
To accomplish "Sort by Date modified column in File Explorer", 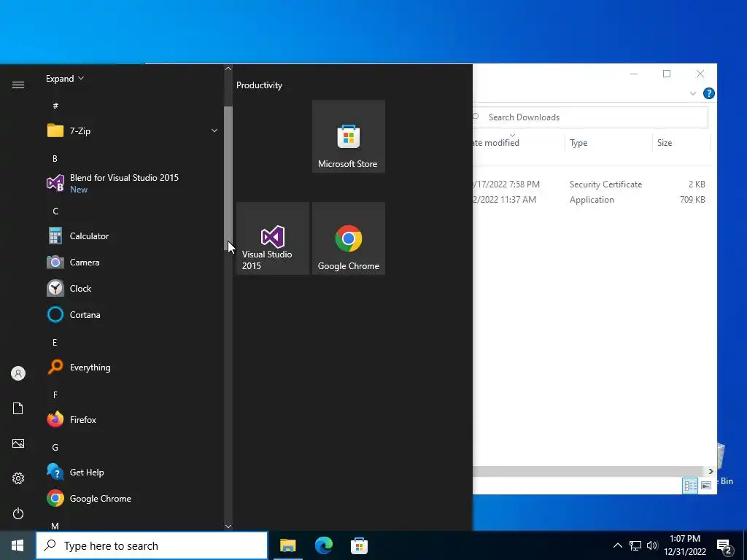I will (x=519, y=142).
